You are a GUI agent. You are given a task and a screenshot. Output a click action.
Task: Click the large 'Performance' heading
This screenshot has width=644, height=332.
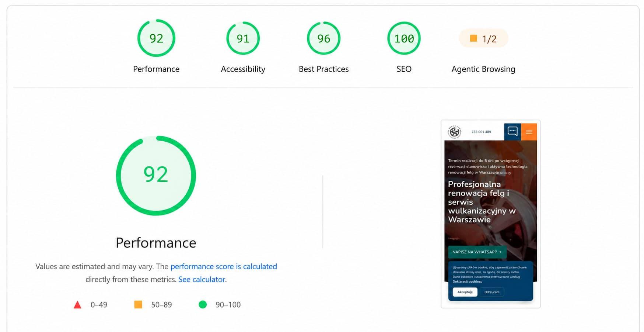[156, 243]
